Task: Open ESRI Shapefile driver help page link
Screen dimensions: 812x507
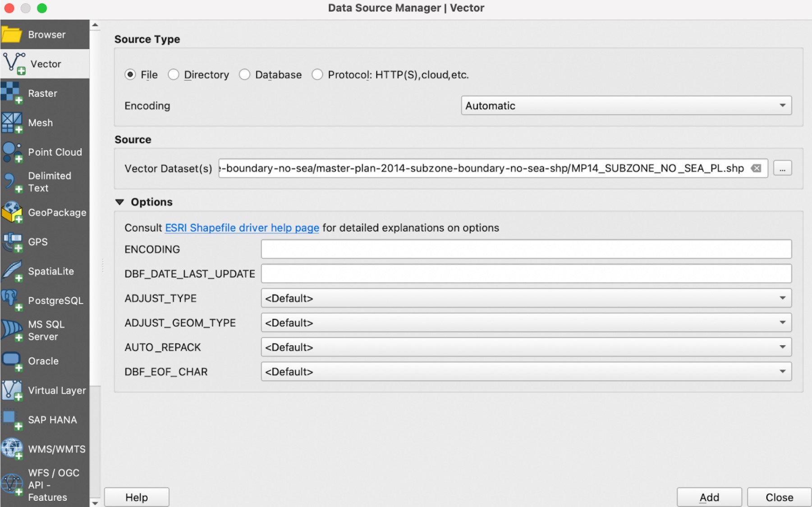Action: point(242,228)
